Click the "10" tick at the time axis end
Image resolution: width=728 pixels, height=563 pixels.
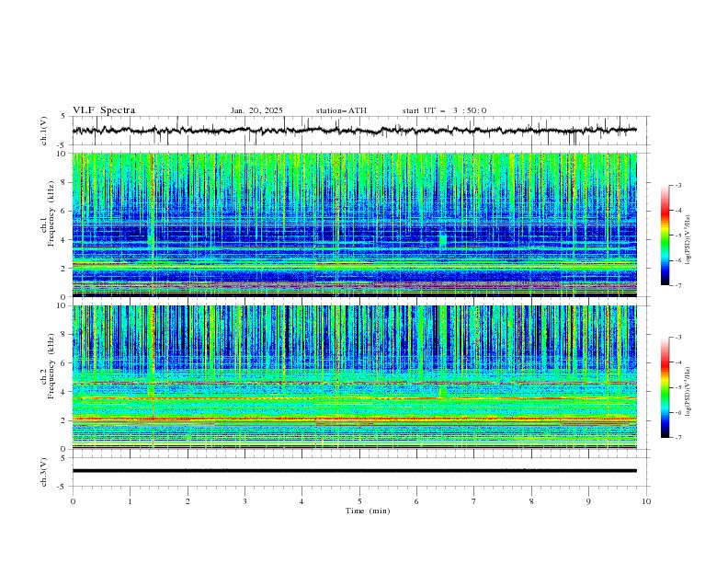pos(646,501)
